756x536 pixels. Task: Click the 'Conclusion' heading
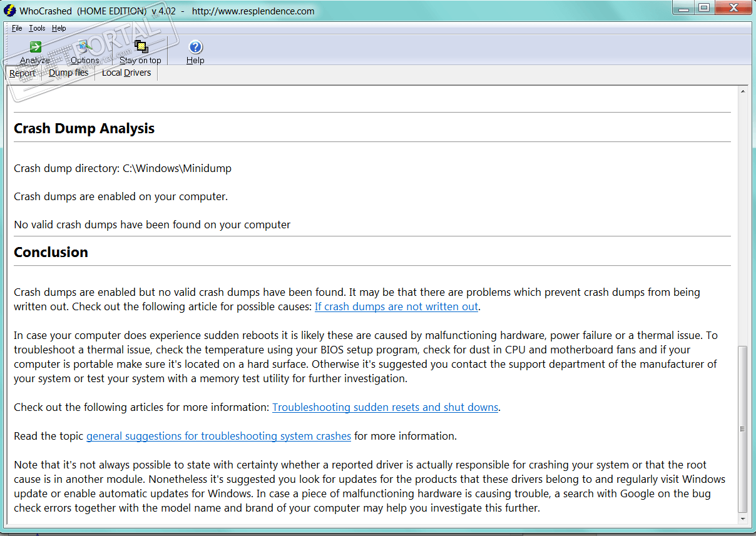pos(51,252)
